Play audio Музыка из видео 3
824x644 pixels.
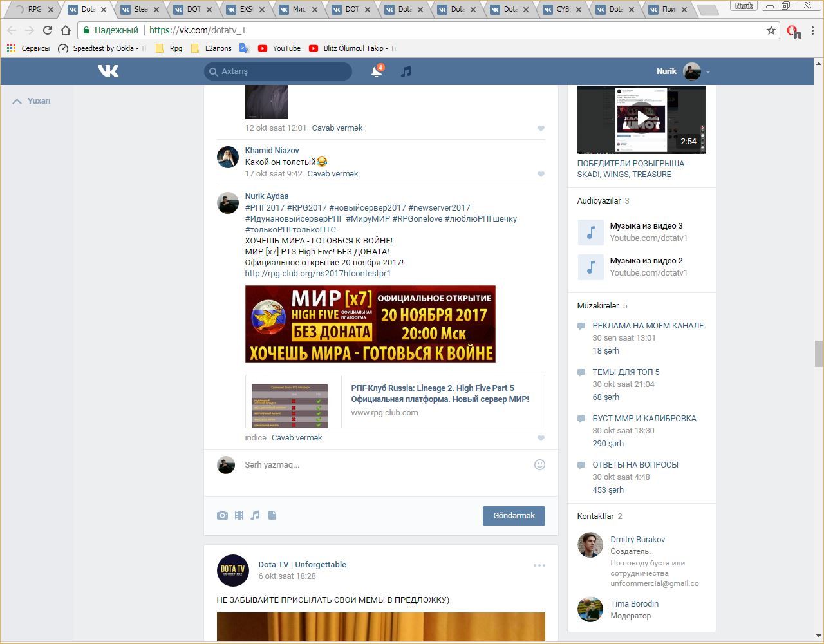(x=590, y=232)
